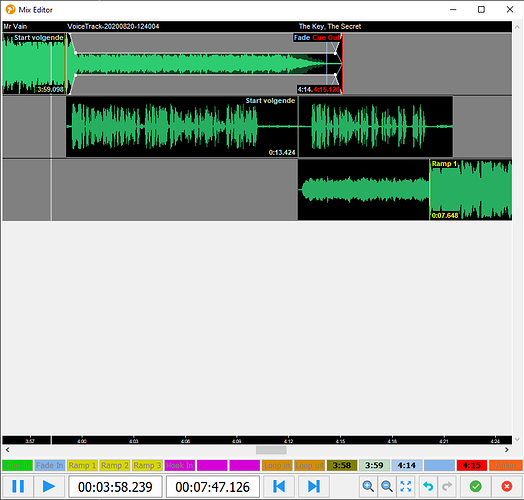Image resolution: width=524 pixels, height=500 pixels.
Task: Click the Cue In marker button
Action: 17,465
